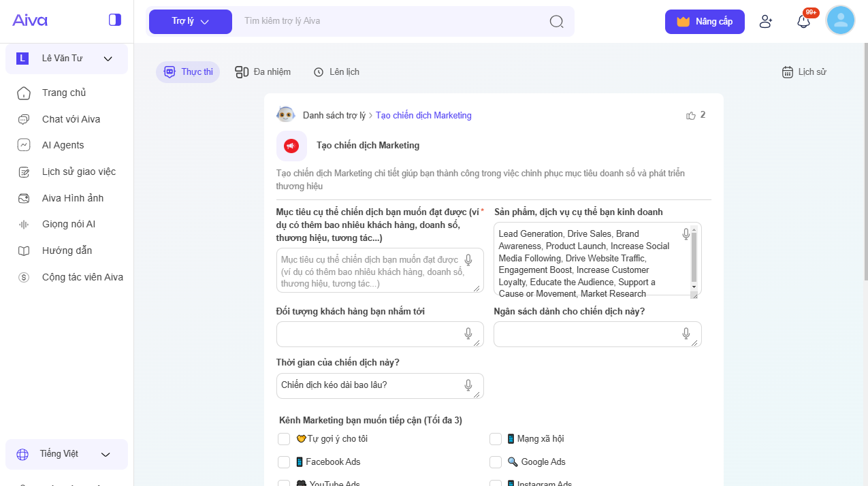The image size is (868, 486).
Task: Like the assistant with thumbs-up icon
Action: click(691, 115)
